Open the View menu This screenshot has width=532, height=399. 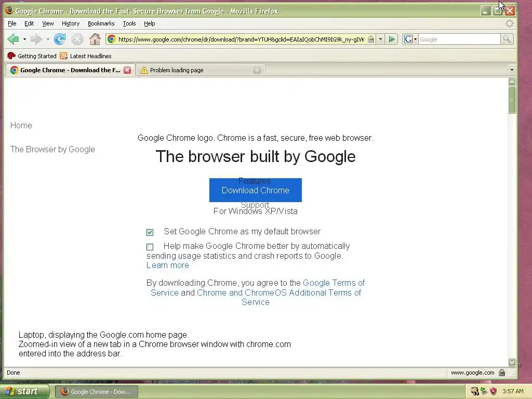48,23
